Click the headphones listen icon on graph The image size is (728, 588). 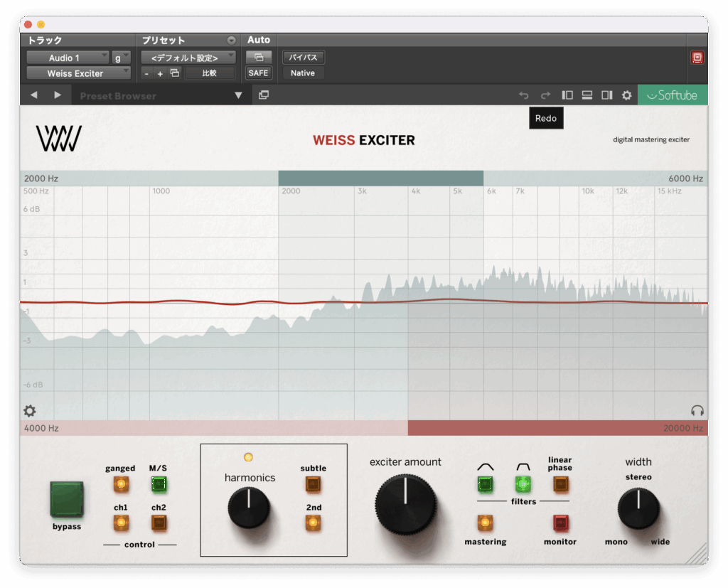click(x=697, y=410)
